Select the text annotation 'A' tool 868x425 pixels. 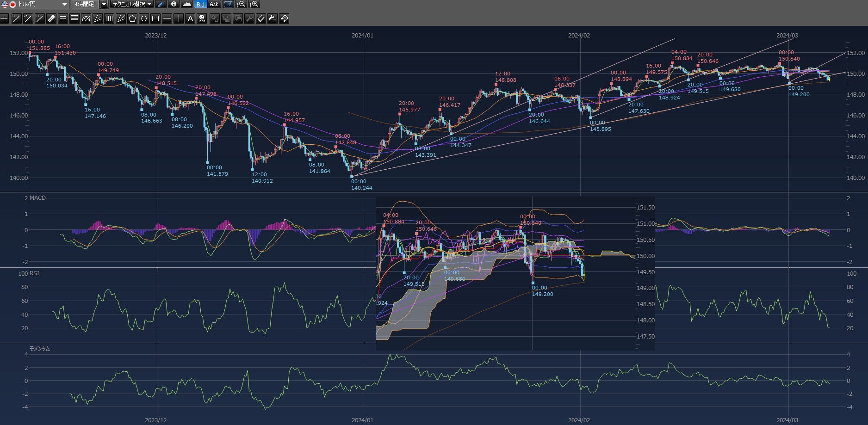coord(190,18)
